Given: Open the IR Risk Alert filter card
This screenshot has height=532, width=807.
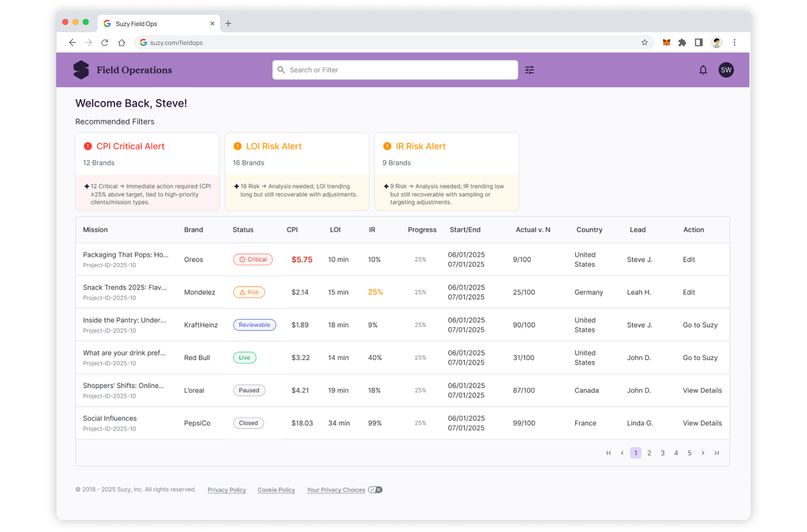Looking at the screenshot, I should 446,172.
